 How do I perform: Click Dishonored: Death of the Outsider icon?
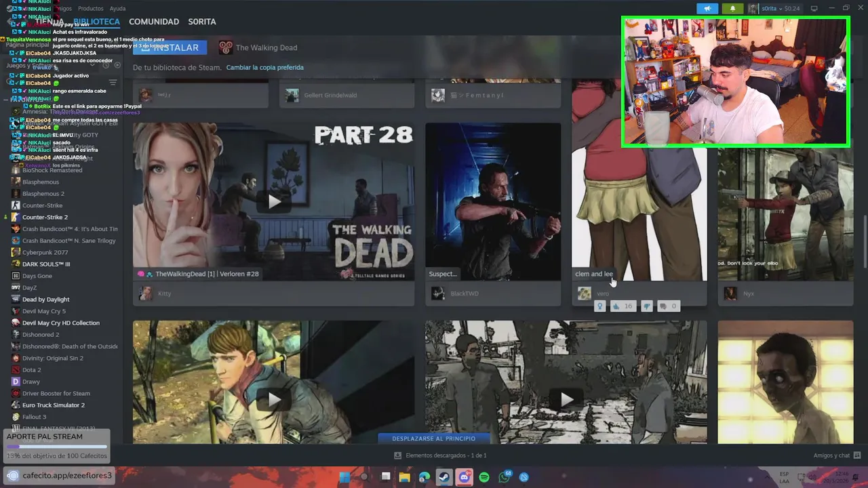[16, 346]
